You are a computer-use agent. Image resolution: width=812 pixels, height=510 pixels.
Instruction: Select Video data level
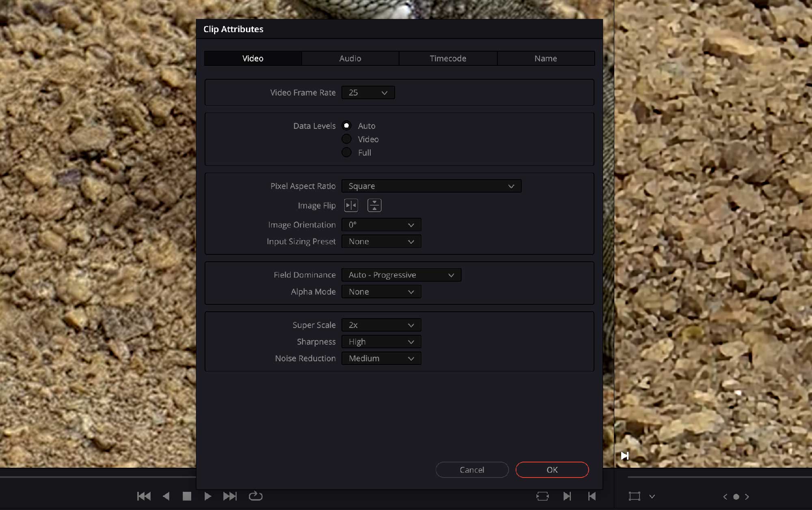(x=346, y=139)
